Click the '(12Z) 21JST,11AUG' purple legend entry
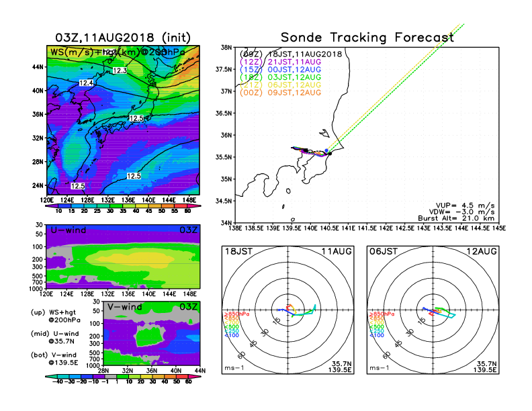 click(280, 62)
